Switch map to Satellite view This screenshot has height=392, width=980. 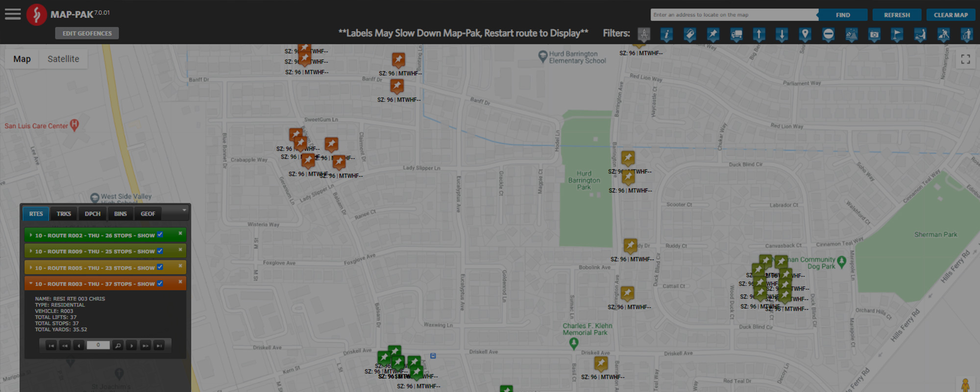tap(63, 59)
